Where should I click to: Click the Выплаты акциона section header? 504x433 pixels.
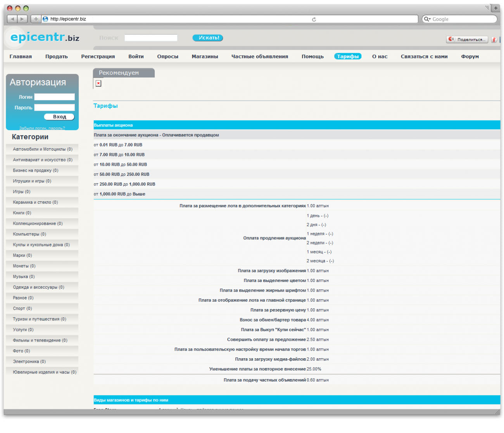click(x=297, y=125)
